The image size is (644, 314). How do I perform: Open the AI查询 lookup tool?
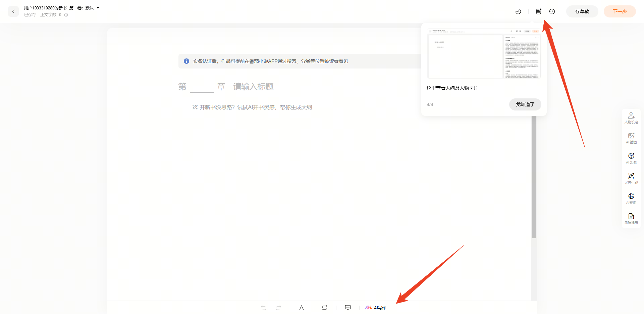(631, 198)
